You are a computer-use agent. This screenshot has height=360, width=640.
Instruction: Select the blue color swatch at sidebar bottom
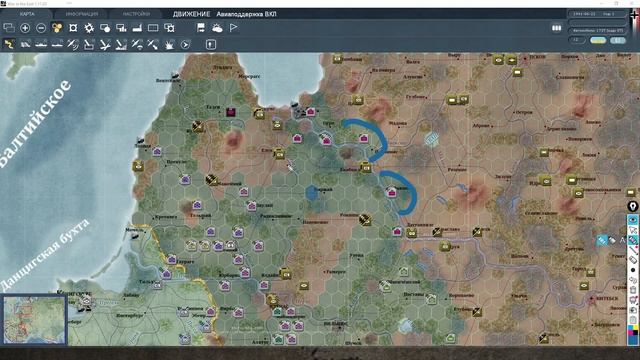tap(633, 340)
